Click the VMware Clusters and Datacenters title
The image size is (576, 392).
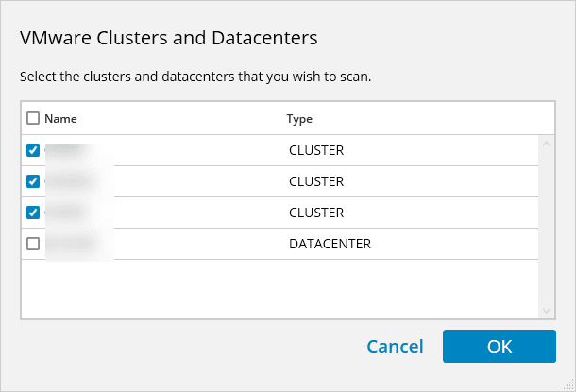168,39
